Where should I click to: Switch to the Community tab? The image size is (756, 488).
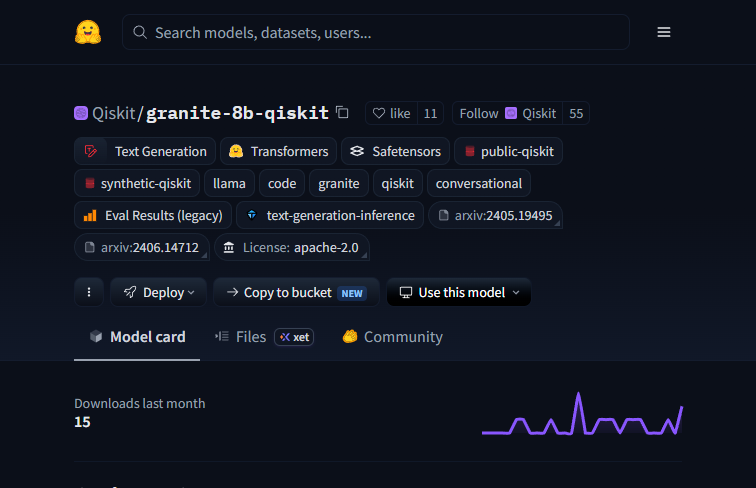[x=392, y=337]
